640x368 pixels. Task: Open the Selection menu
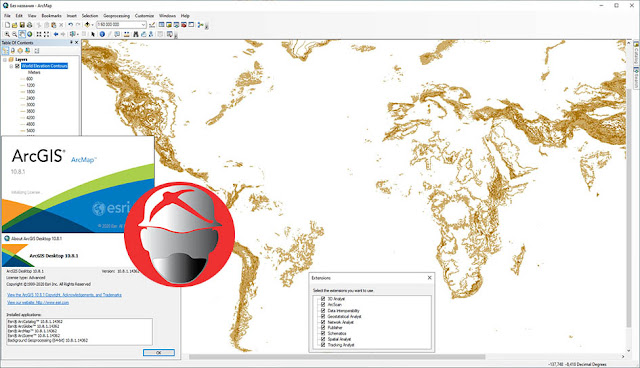90,16
